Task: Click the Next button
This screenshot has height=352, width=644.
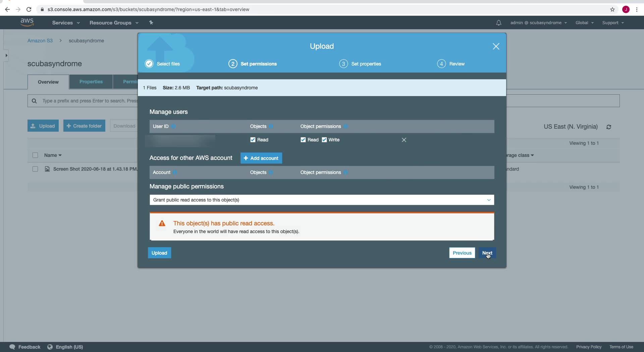Action: (x=487, y=253)
